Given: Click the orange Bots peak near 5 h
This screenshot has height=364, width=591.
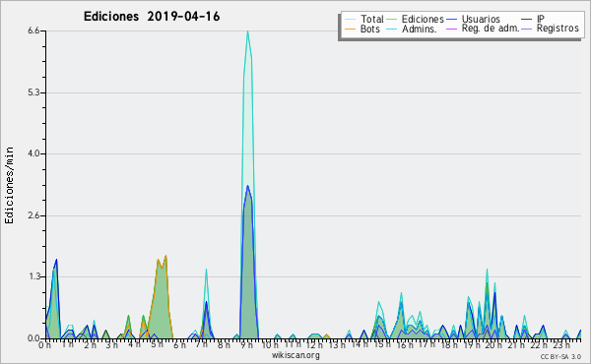Looking at the screenshot, I should click(165, 257).
